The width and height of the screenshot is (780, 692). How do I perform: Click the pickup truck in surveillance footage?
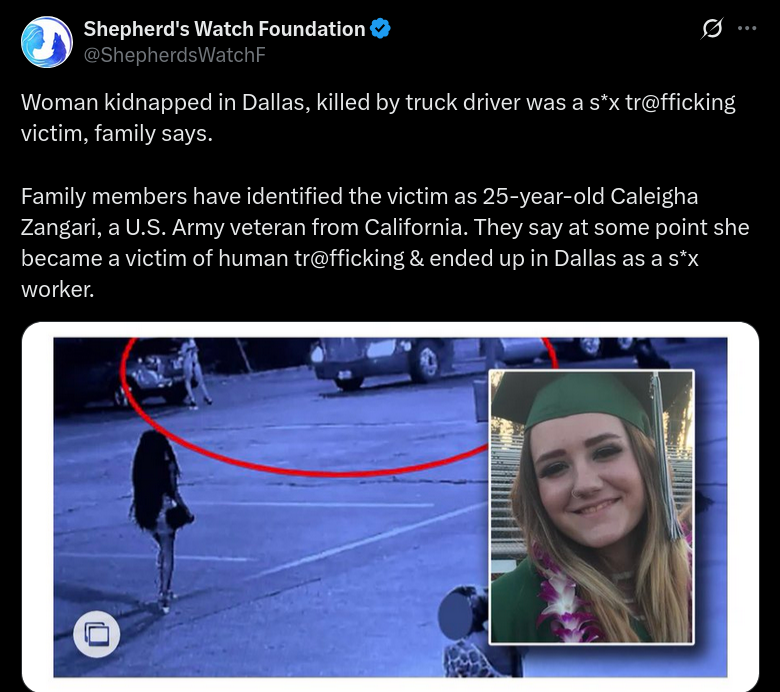pos(383,363)
